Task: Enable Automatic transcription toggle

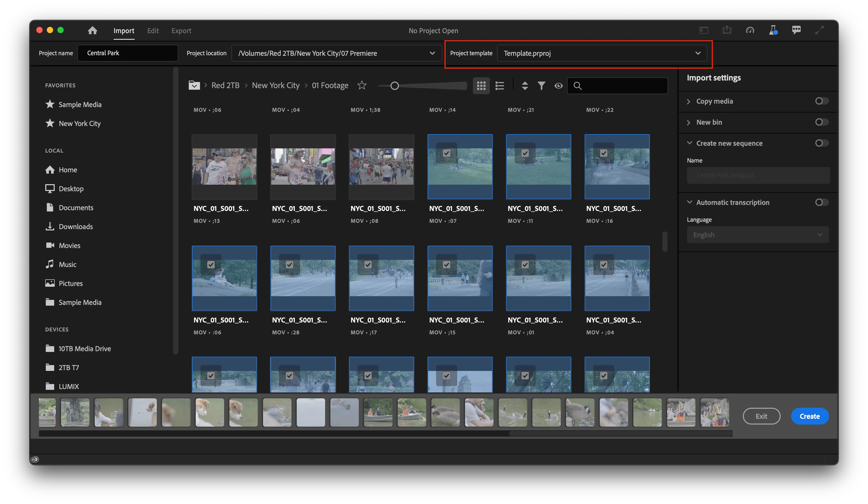Action: [x=821, y=202]
